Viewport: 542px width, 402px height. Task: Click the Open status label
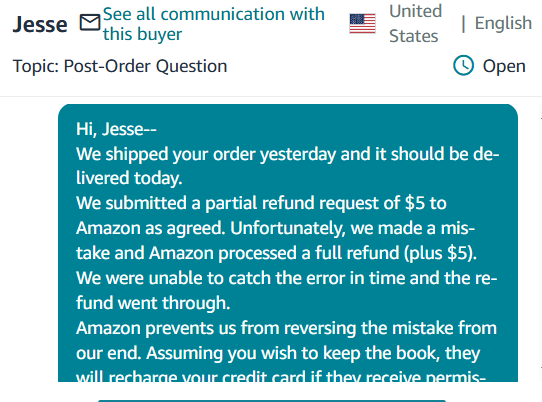tap(504, 66)
